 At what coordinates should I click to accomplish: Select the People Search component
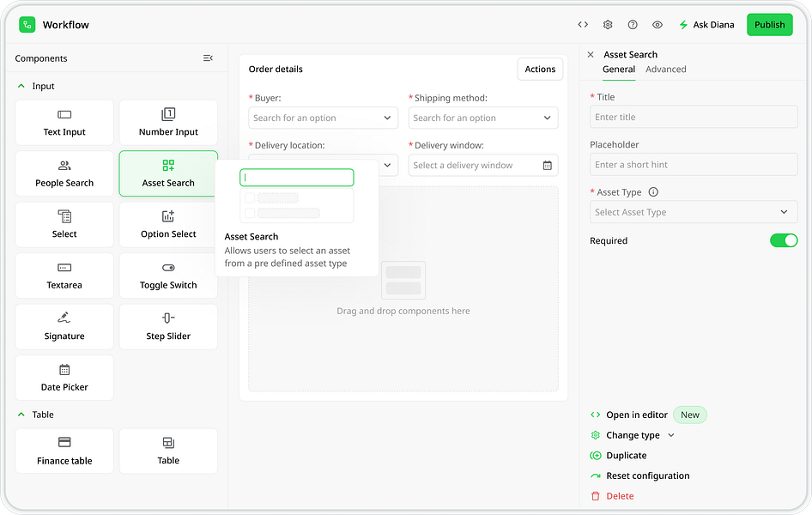(x=64, y=173)
